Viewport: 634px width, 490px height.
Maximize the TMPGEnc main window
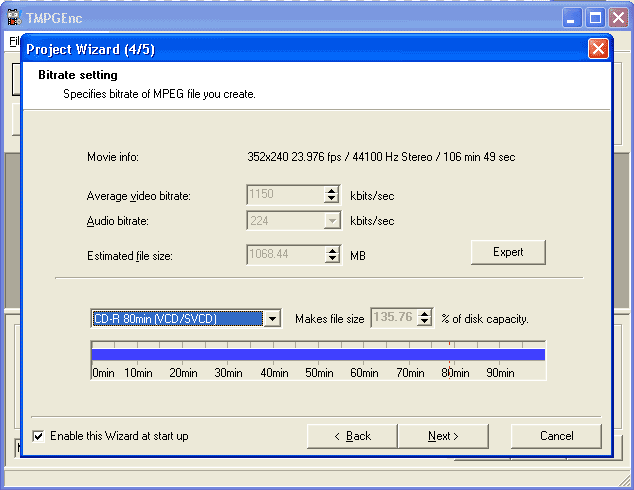pos(596,17)
